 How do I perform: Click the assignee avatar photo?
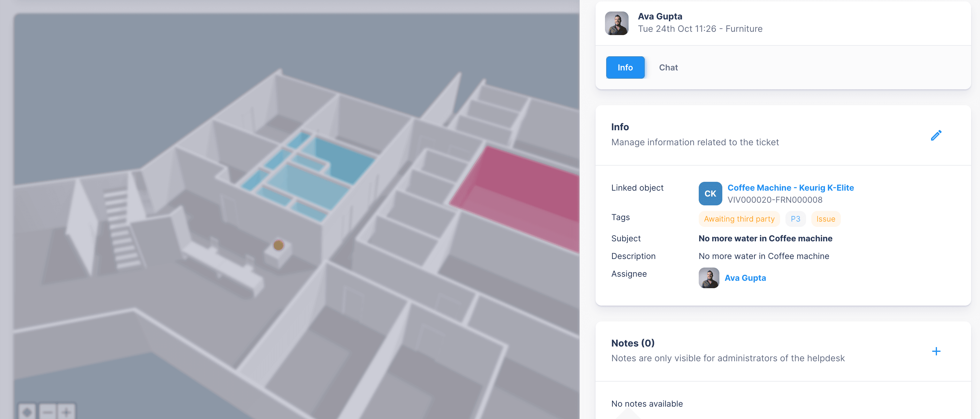pos(708,278)
